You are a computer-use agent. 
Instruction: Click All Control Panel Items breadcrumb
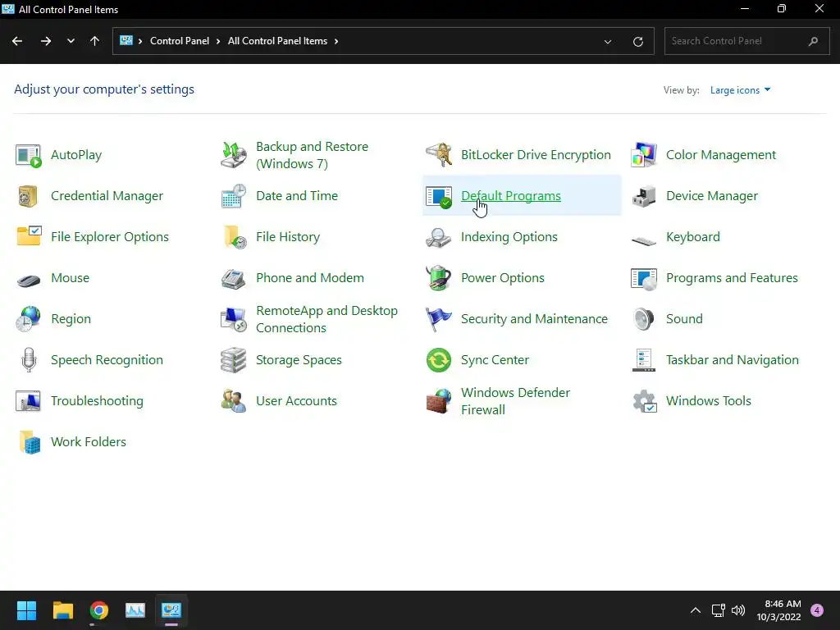(x=277, y=41)
